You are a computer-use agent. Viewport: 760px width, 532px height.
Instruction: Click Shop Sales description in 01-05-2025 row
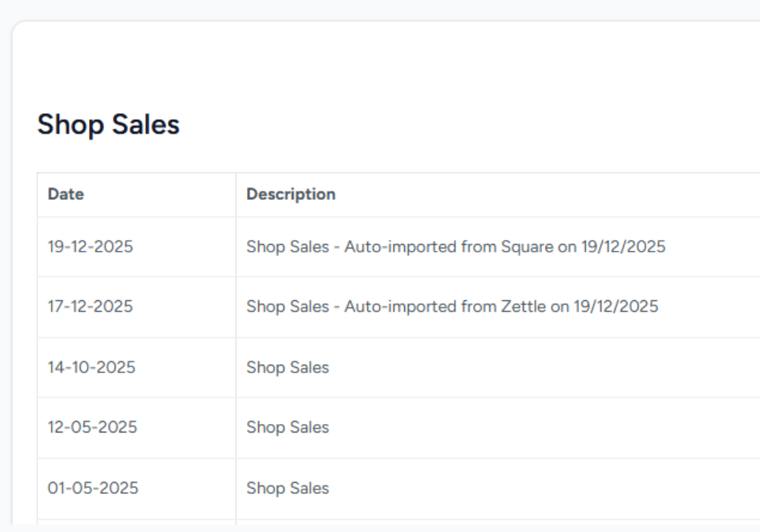click(287, 488)
